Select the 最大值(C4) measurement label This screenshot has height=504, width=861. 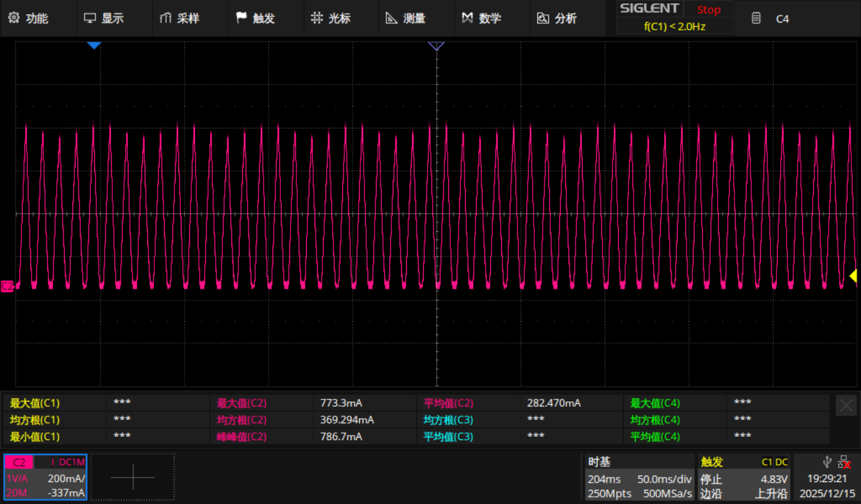(x=655, y=403)
